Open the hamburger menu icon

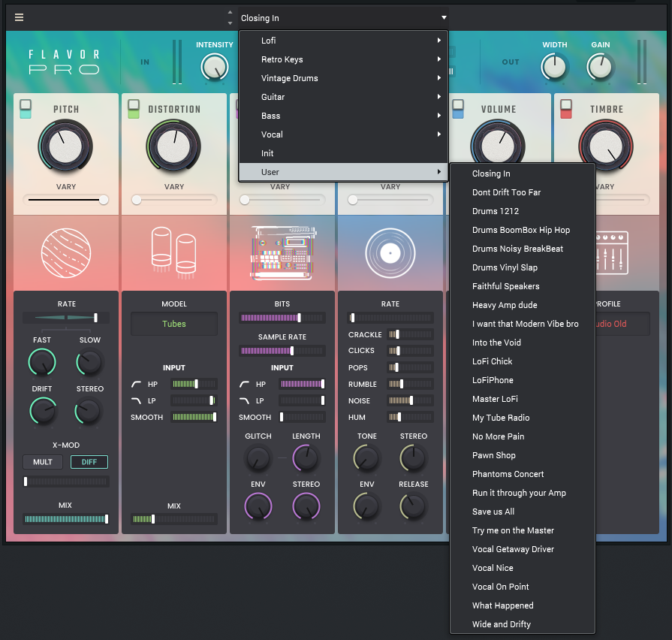[x=19, y=17]
